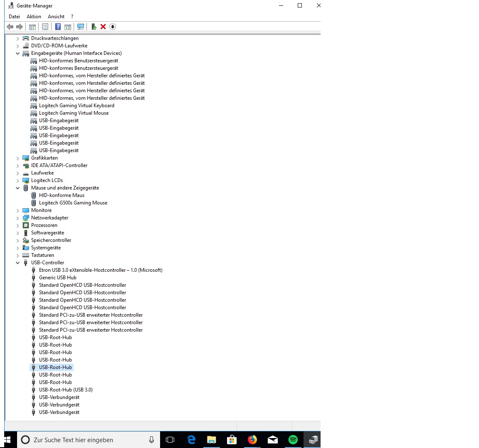Click the Netzwerkadapter category icon
The image size is (479, 448).
pos(26,218)
